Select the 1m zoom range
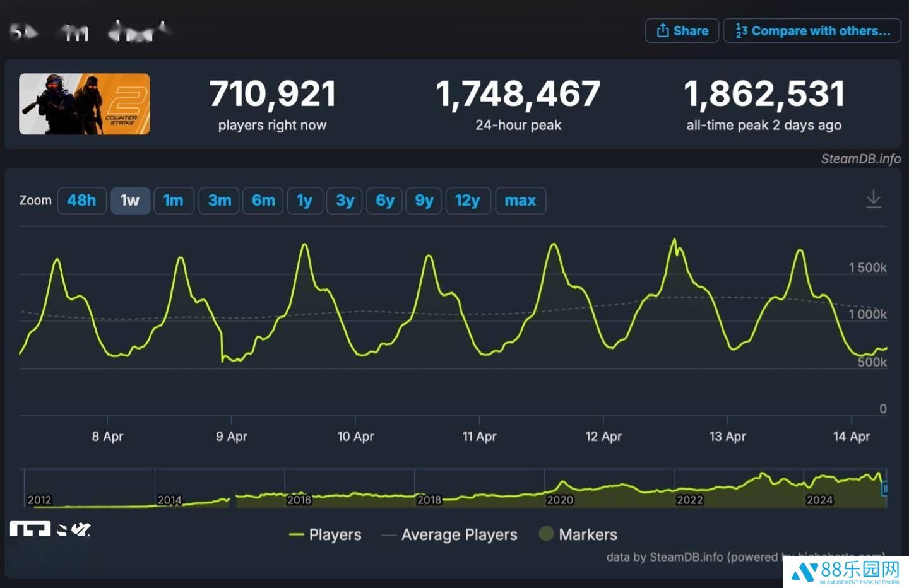 pyautogui.click(x=174, y=200)
